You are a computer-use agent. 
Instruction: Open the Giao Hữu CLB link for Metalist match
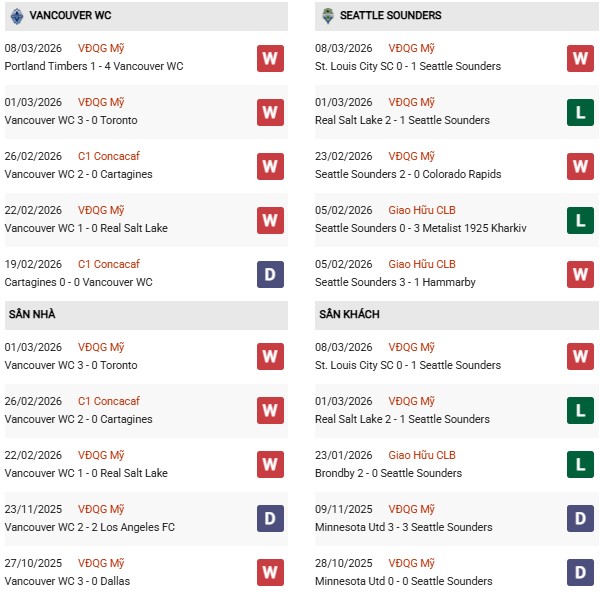click(x=422, y=210)
